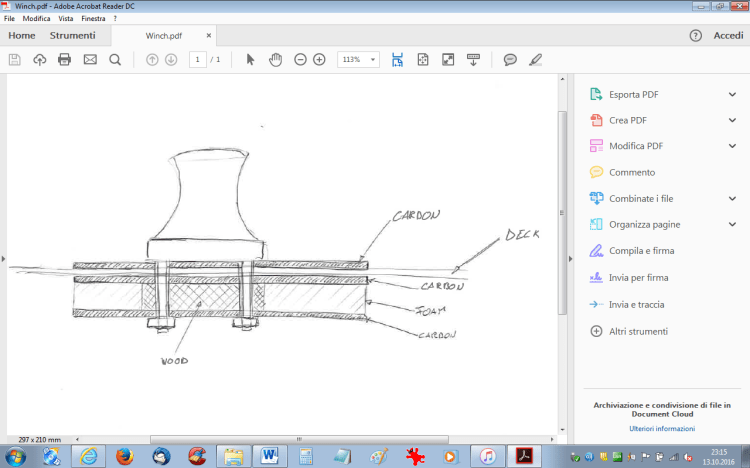
Task: Click the zoom in plus icon
Action: (x=319, y=60)
